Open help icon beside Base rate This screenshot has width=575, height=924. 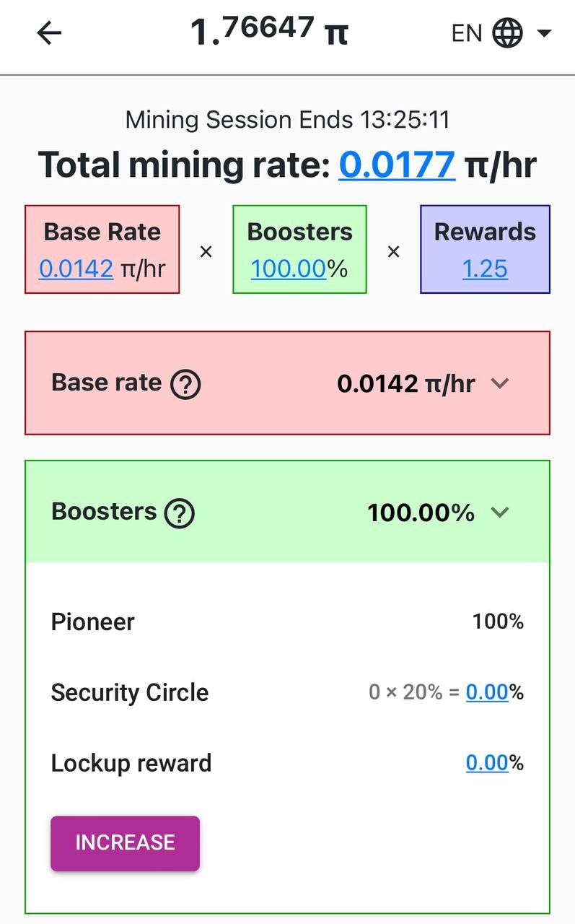click(185, 384)
